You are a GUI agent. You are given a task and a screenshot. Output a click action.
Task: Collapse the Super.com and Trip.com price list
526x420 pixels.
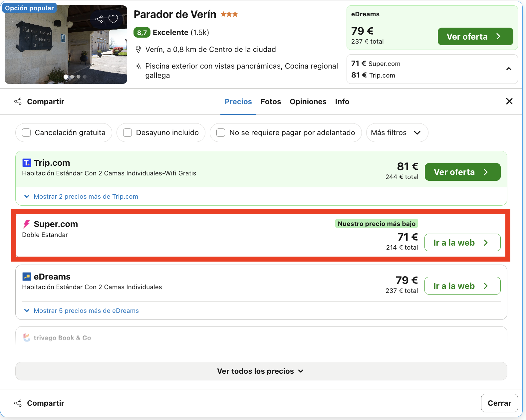tap(509, 69)
